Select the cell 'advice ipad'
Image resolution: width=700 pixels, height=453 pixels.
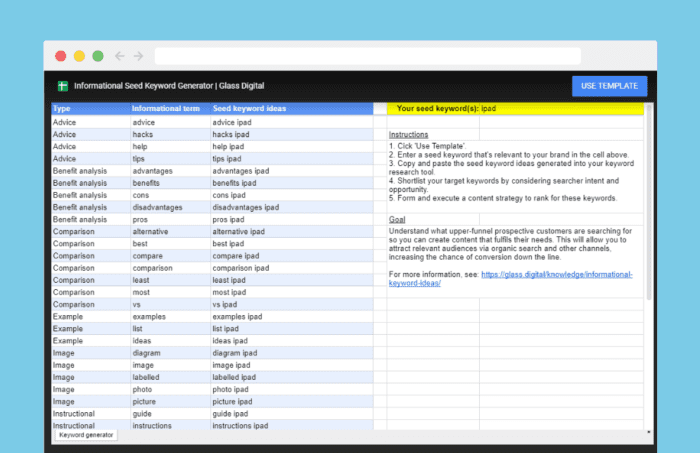[x=292, y=122]
